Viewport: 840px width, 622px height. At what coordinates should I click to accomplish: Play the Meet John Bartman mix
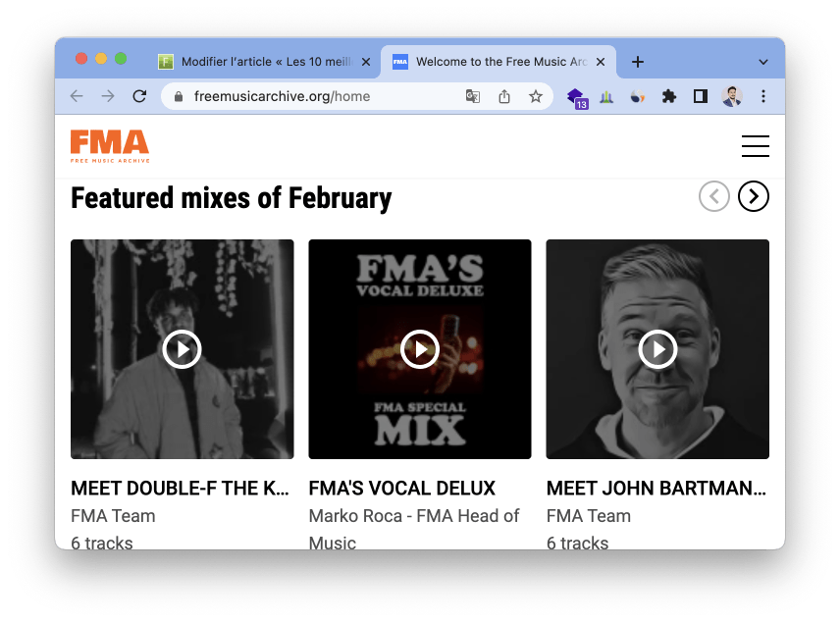657,349
